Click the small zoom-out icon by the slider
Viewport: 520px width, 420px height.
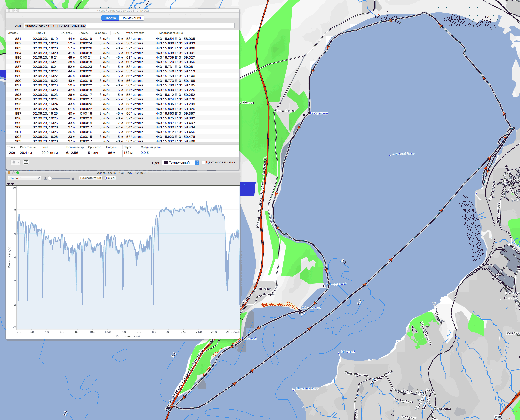[x=45, y=178]
